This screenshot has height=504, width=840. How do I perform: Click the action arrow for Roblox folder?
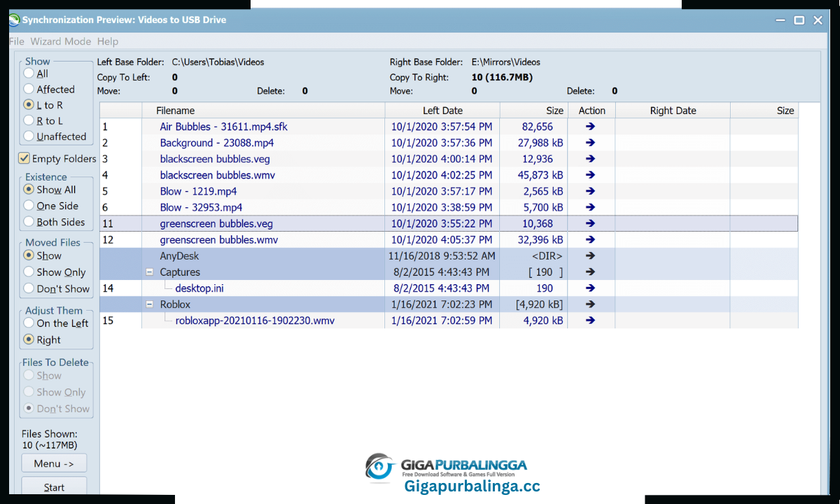(x=590, y=304)
